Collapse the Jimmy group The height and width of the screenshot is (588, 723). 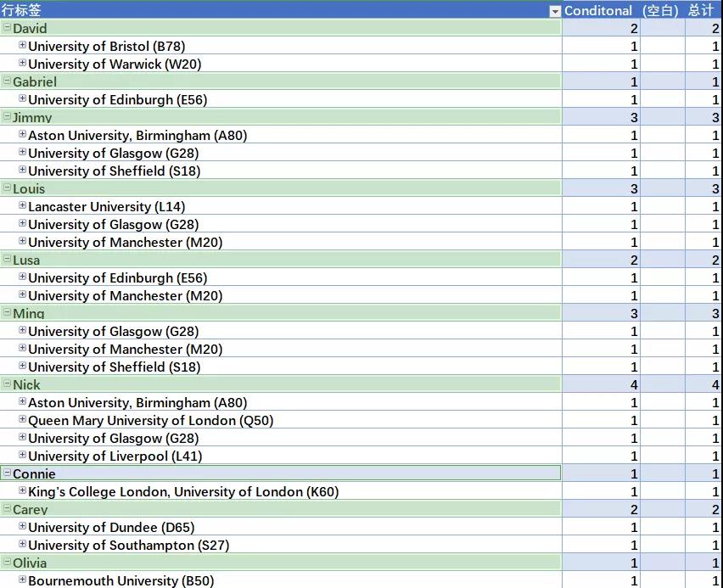(x=8, y=117)
